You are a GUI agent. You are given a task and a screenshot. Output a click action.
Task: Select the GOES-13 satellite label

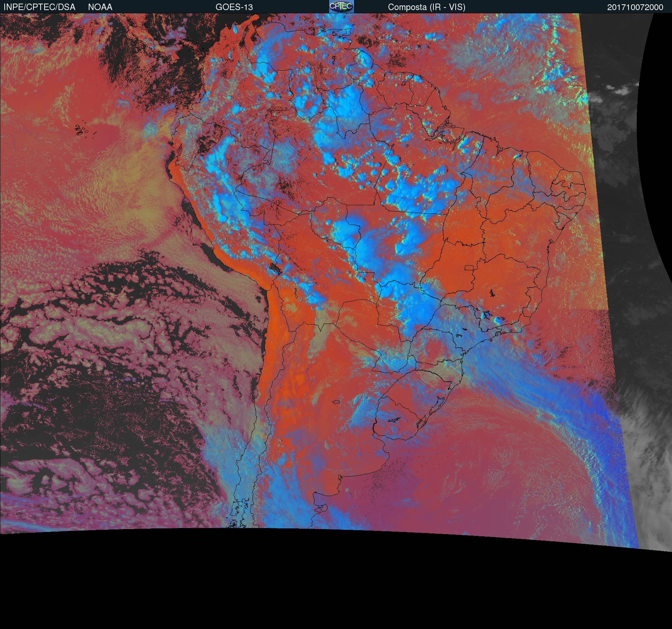234,7
